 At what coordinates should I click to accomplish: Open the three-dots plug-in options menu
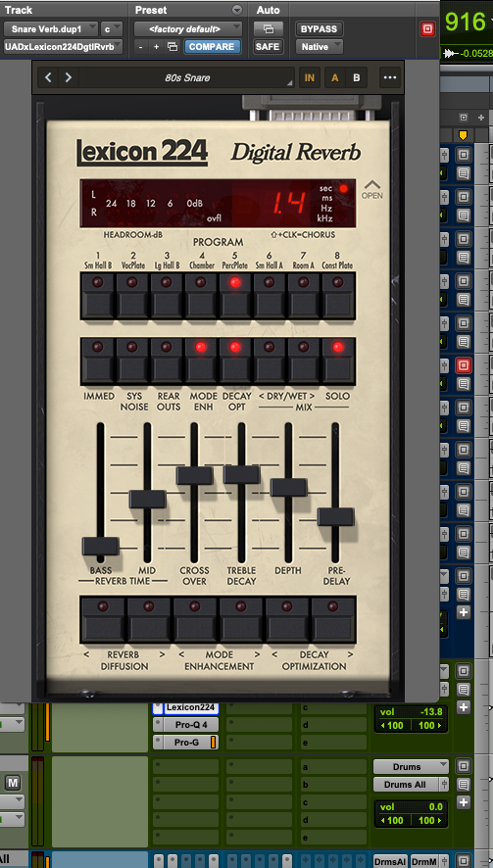[390, 77]
